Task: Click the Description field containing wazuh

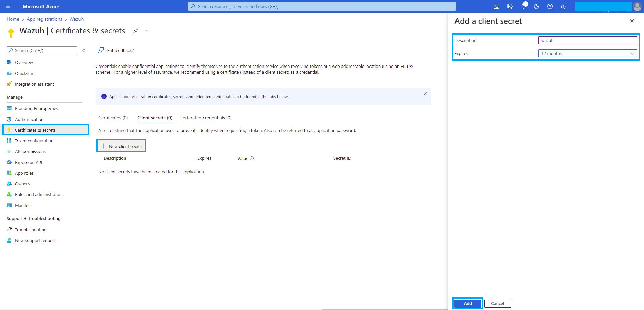Action: [588, 40]
